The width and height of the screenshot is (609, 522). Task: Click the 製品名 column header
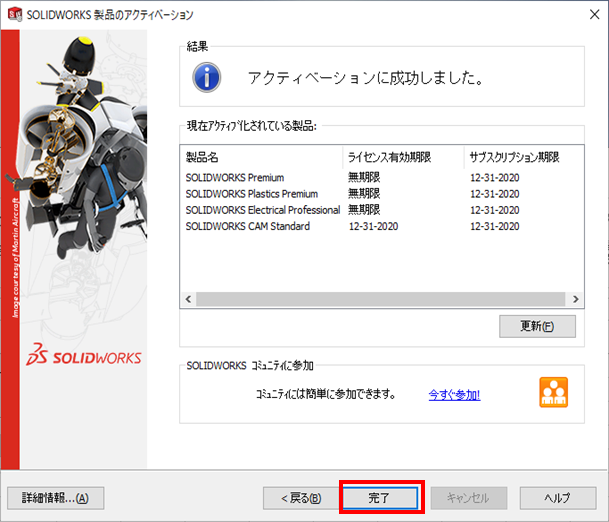[x=261, y=157]
